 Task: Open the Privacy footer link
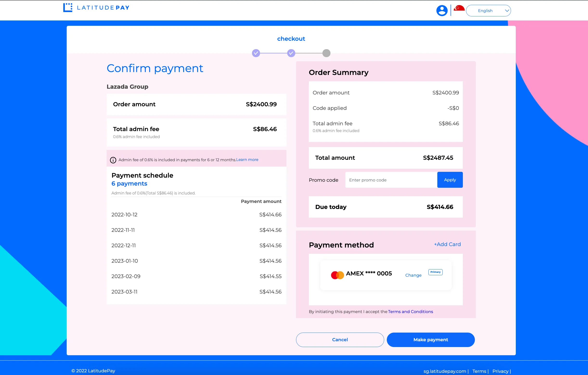point(500,371)
